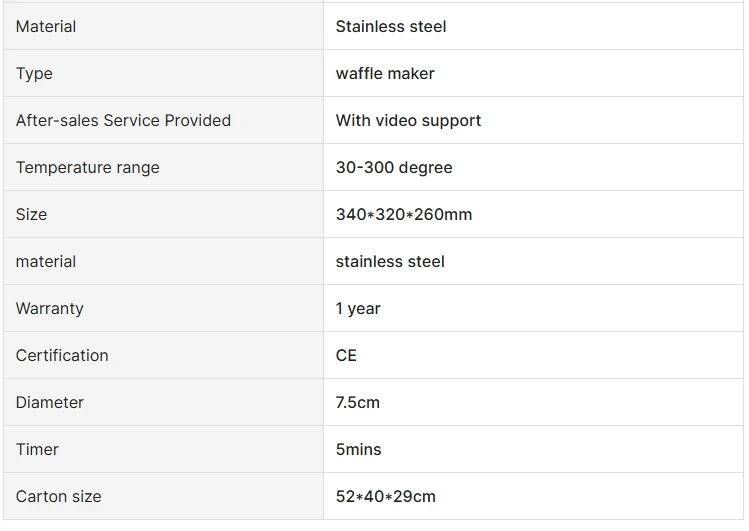Click the 'CE' certification value
This screenshot has width=749, height=531.
(346, 356)
